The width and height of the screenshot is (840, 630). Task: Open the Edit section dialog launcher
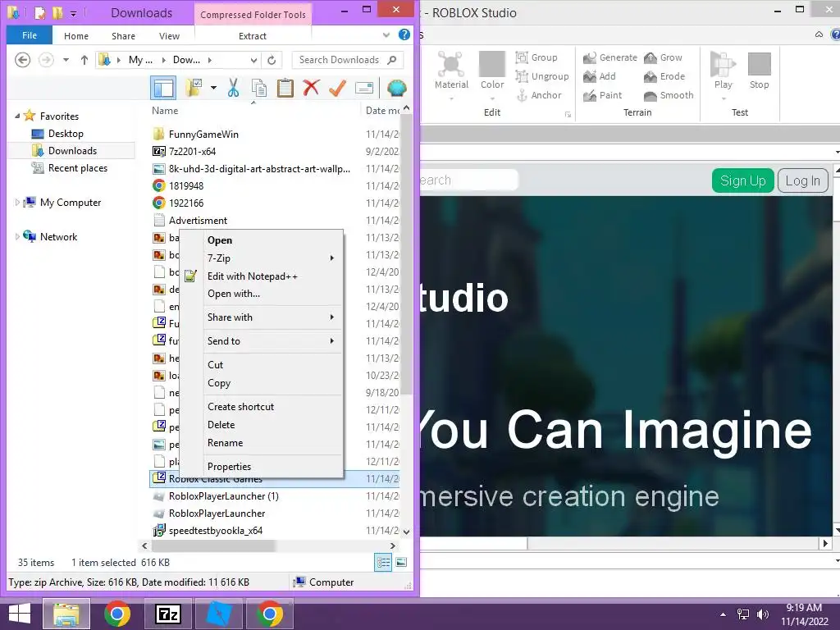coord(568,114)
